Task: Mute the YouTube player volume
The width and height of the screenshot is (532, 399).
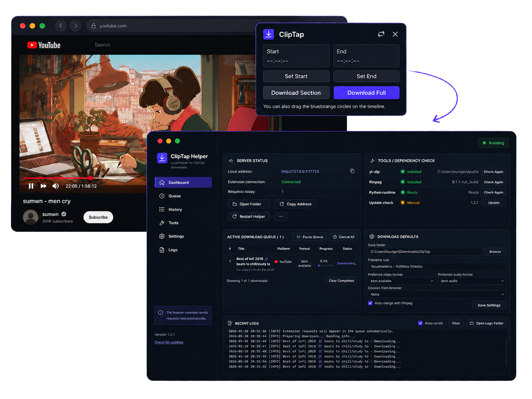Action: [55, 186]
